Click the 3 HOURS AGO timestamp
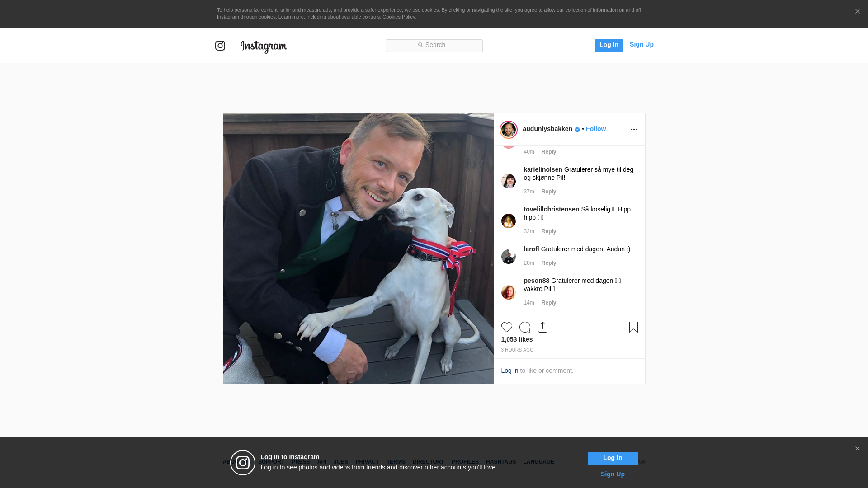Image resolution: width=868 pixels, height=488 pixels. [x=517, y=350]
